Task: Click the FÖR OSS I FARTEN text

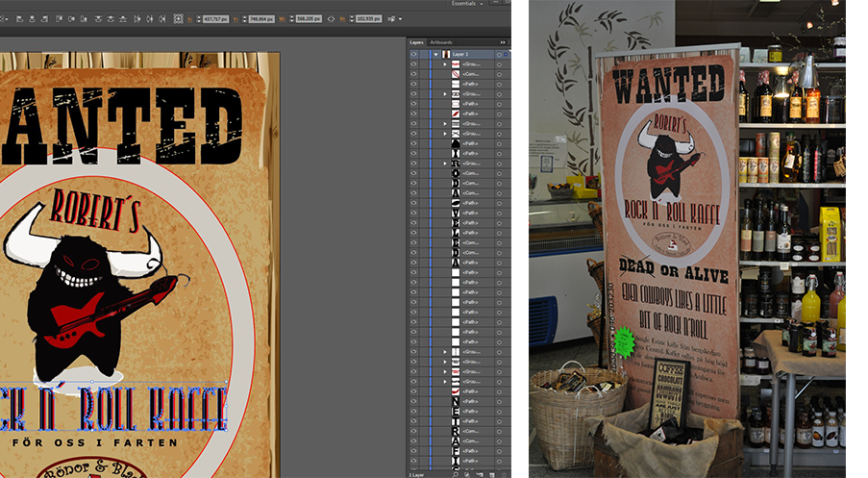Action: (94, 442)
